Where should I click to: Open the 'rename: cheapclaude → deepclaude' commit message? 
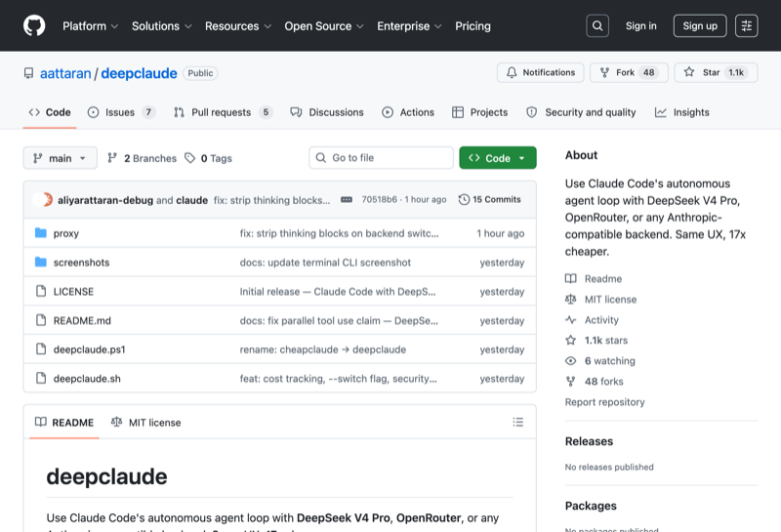coord(323,349)
